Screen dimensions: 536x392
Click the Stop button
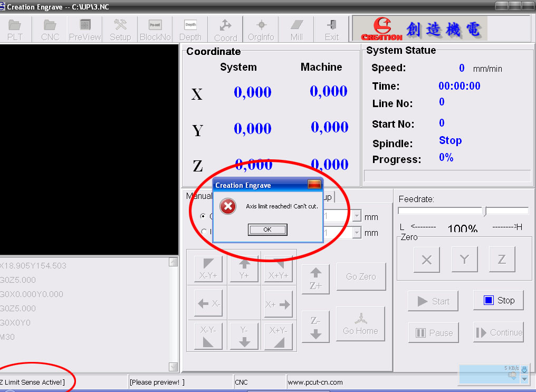click(x=499, y=300)
